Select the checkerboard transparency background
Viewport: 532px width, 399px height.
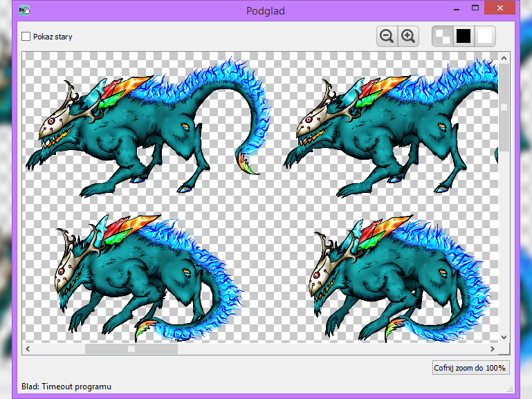(443, 36)
